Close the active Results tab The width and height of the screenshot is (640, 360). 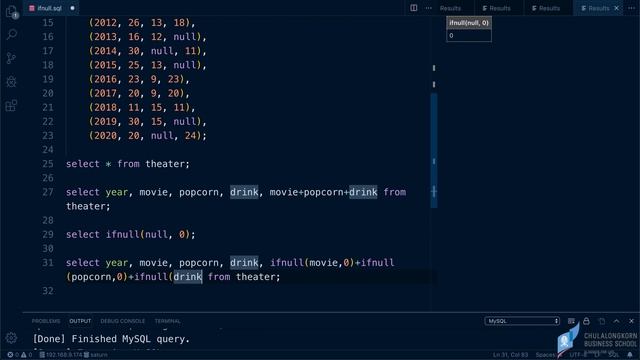(x=616, y=8)
